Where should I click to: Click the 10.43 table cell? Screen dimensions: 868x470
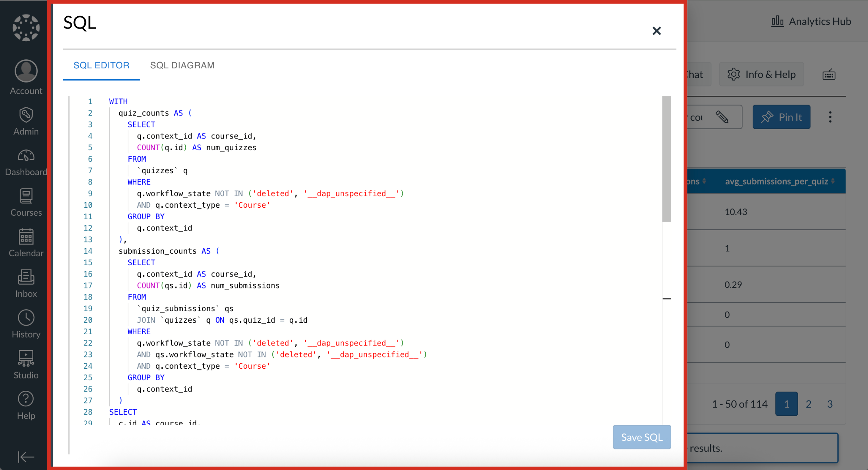[736, 212]
